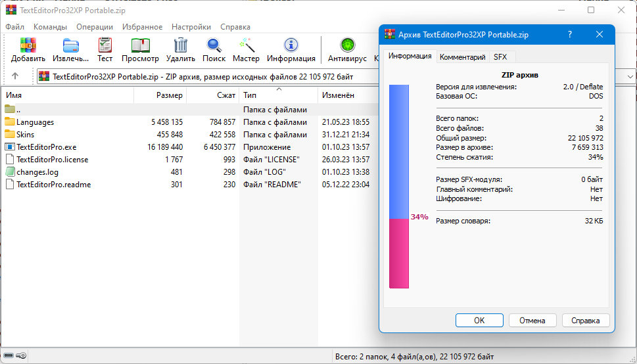Switch to the Комментарий tab
637x364 pixels.
click(463, 57)
